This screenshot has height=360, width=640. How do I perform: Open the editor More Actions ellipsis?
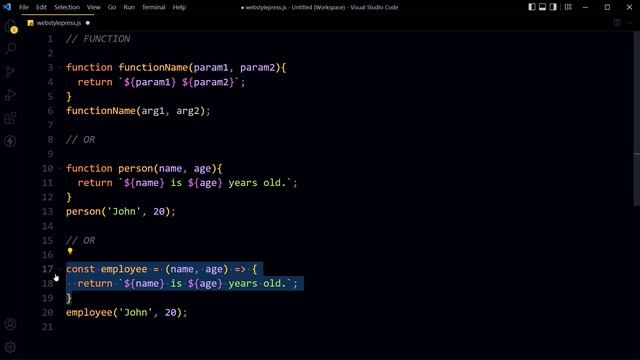[x=629, y=22]
